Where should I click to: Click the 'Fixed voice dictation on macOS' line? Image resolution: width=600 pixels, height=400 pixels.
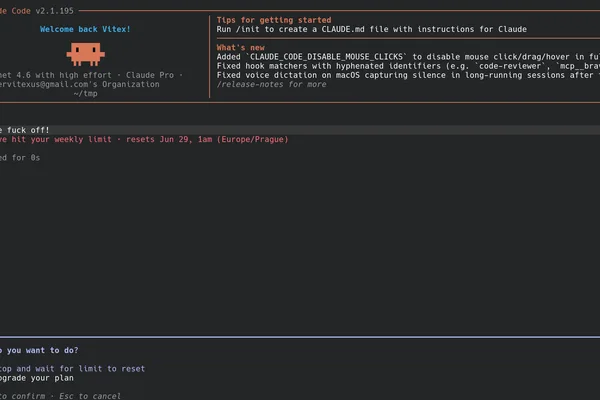click(408, 75)
